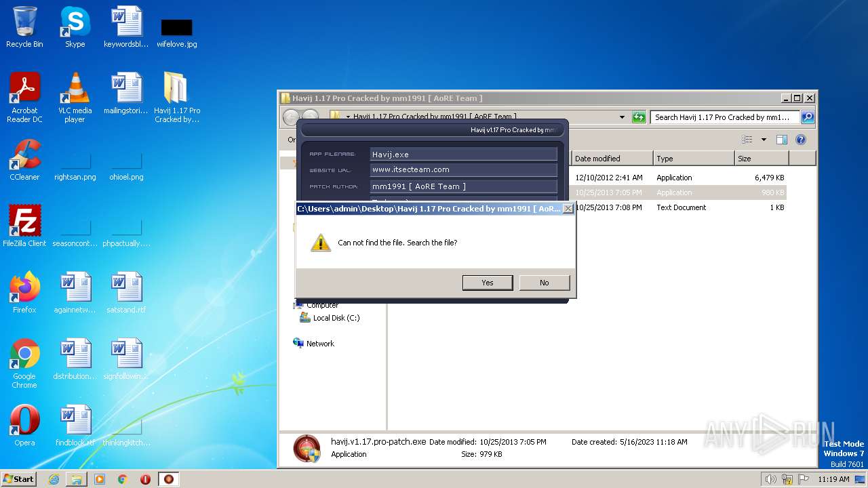868x488 pixels.
Task: Open satstand.rtf document
Action: click(x=126, y=293)
